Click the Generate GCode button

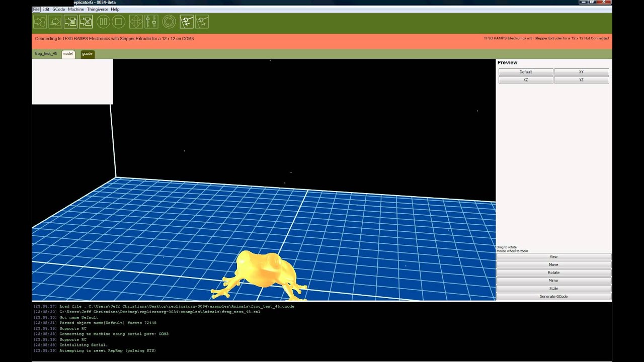click(x=553, y=297)
